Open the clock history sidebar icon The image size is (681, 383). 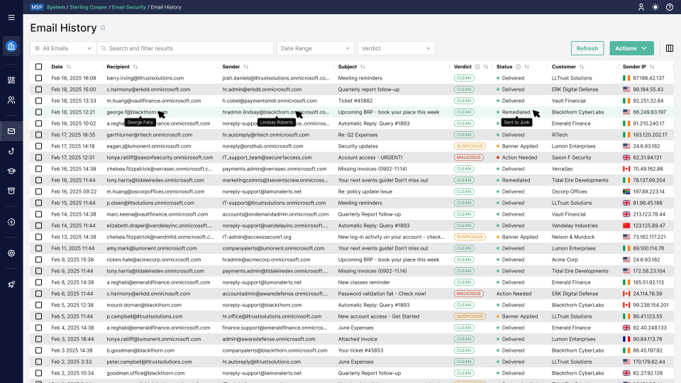click(x=11, y=222)
